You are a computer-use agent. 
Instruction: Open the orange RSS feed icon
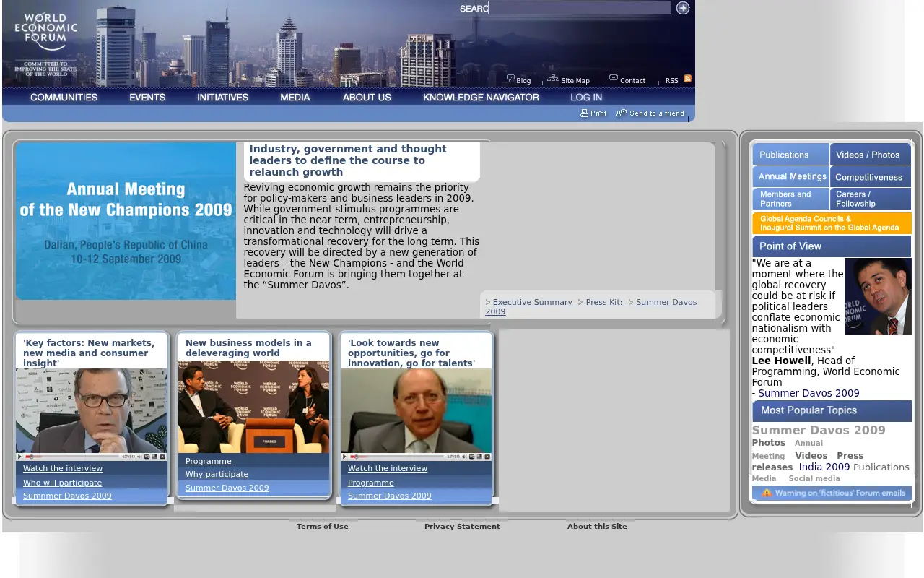pyautogui.click(x=688, y=78)
